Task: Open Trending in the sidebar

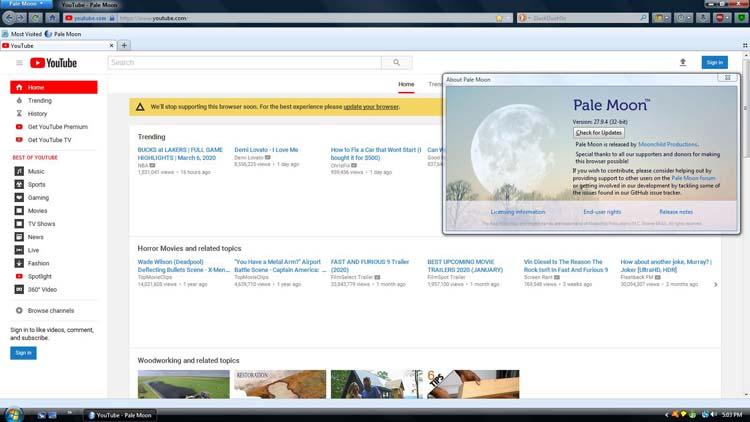Action: tap(40, 100)
